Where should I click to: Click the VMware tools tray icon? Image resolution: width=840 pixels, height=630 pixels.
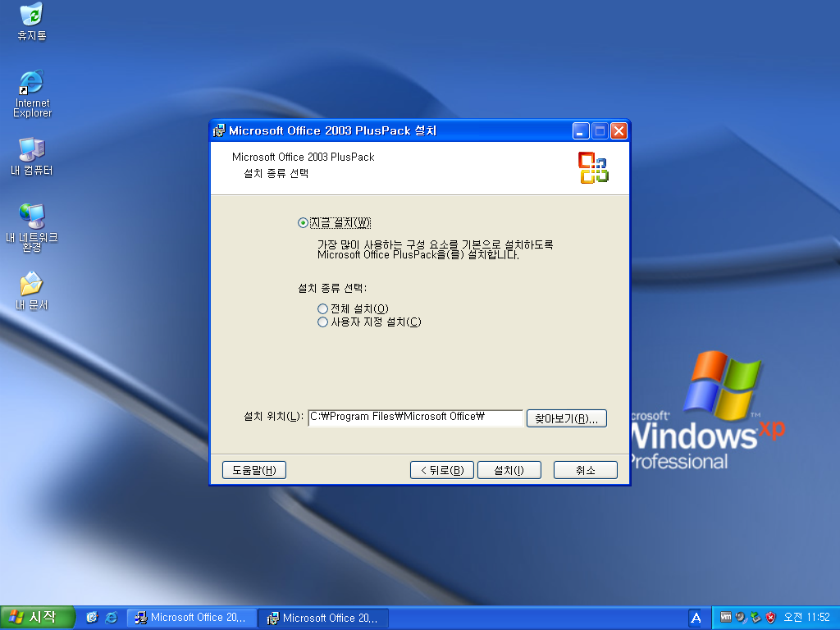(x=725, y=617)
